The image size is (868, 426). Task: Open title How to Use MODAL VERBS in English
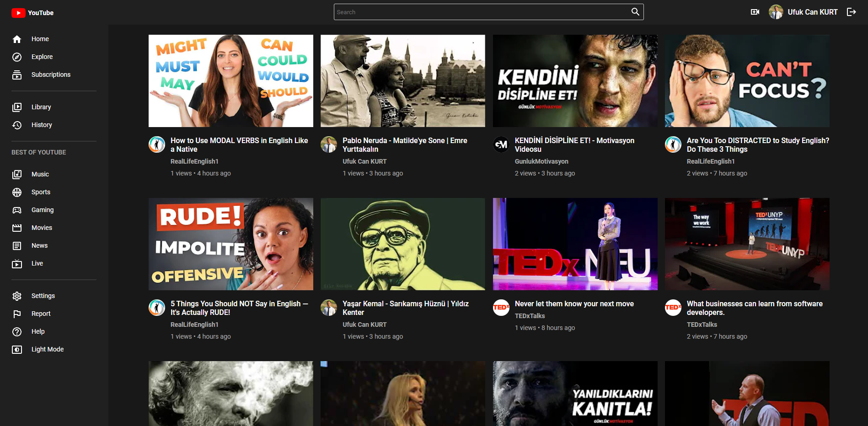[239, 145]
